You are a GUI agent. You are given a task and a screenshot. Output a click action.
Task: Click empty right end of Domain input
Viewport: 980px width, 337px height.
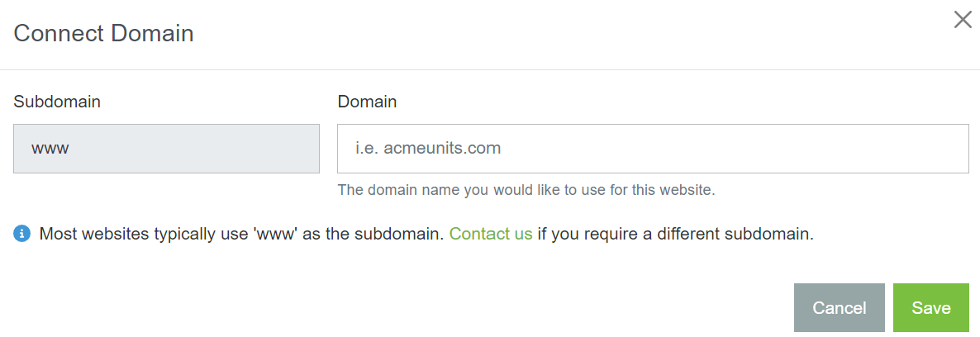click(875, 149)
